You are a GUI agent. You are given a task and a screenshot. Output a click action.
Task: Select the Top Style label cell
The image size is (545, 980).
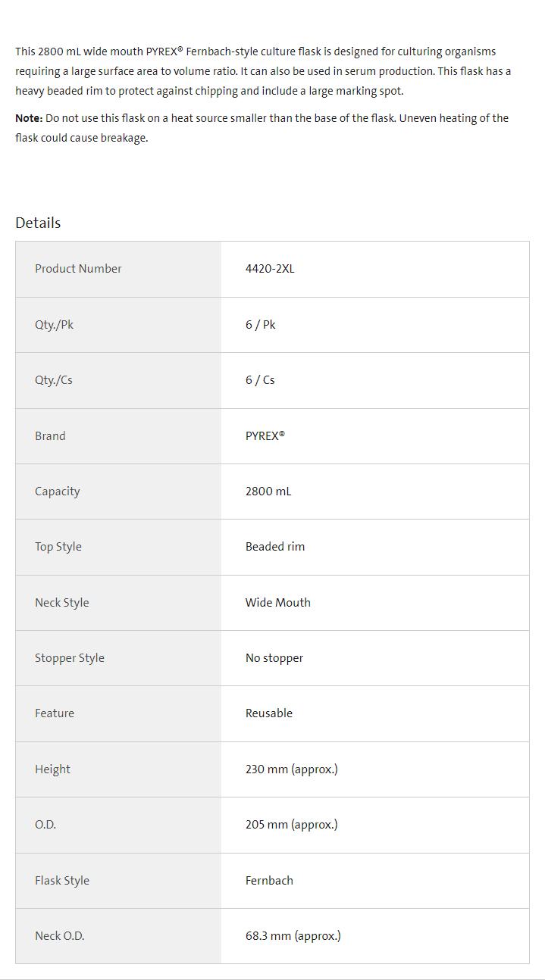[58, 547]
